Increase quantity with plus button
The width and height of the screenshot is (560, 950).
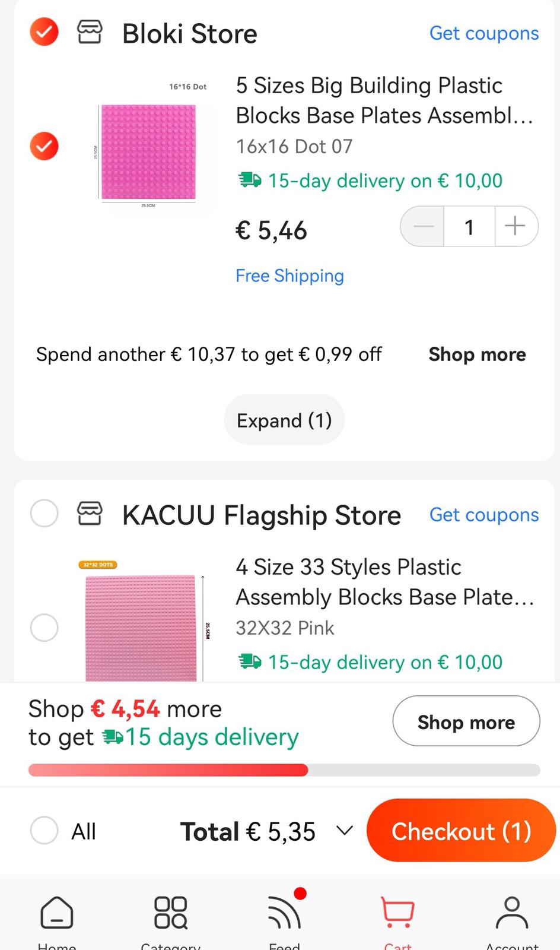point(515,226)
